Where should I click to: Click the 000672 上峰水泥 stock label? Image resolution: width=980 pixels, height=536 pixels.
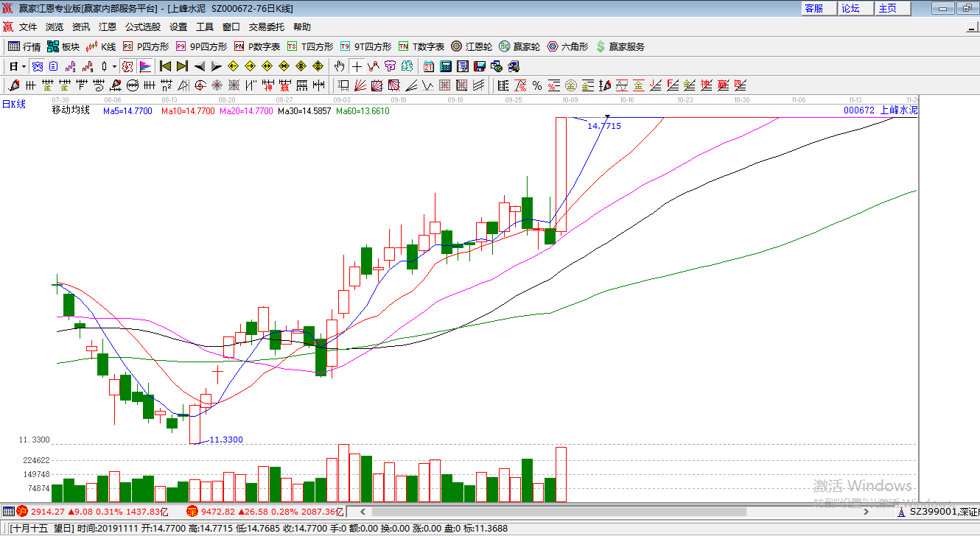pos(881,110)
